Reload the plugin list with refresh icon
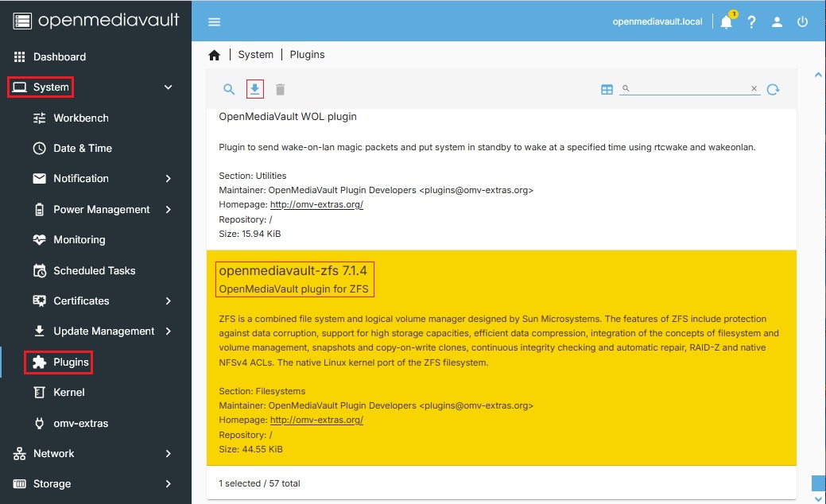Screen dimensions: 826x504 773,90
